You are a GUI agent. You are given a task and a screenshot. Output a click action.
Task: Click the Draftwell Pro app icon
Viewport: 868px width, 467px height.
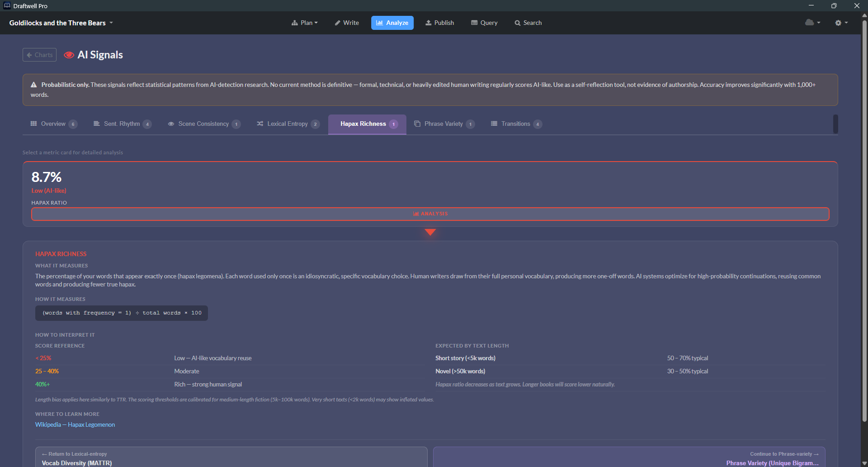click(7, 5)
